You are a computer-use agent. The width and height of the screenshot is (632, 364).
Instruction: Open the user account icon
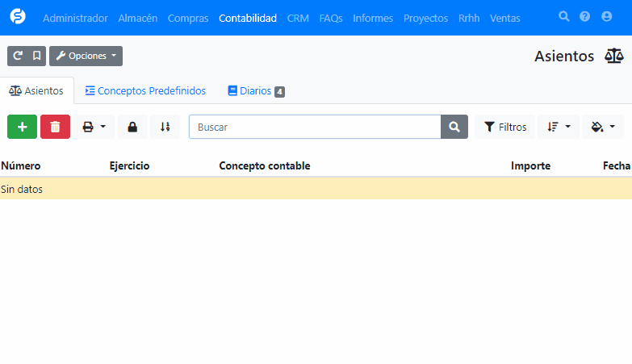pyautogui.click(x=606, y=17)
